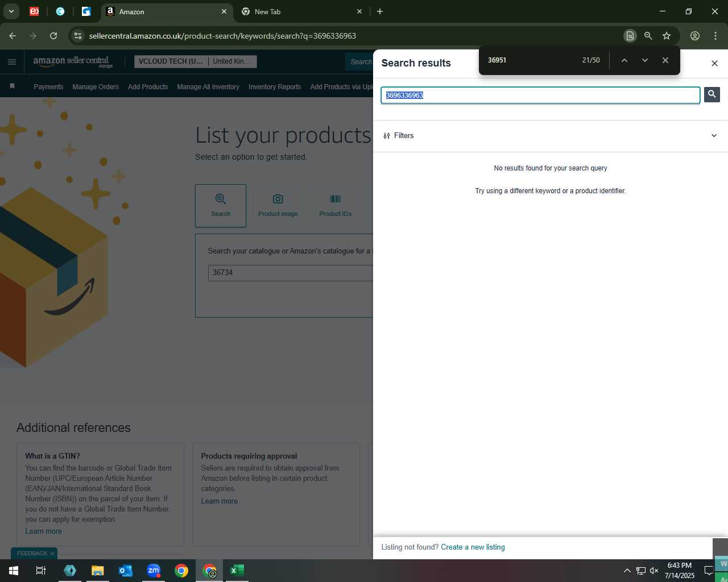Open site information icon in address bar
This screenshot has height=582, width=728.
[78, 36]
